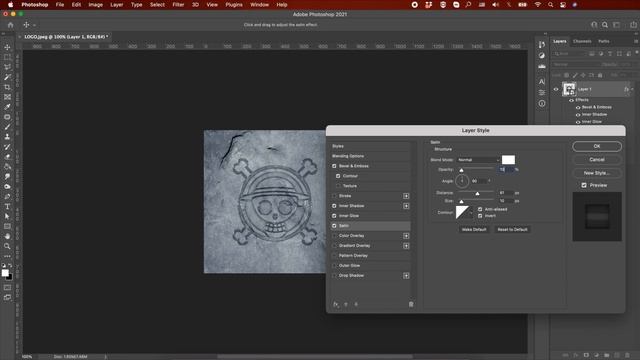The height and width of the screenshot is (360, 640).
Task: Select the Horizontal Type tool
Action: [7, 207]
